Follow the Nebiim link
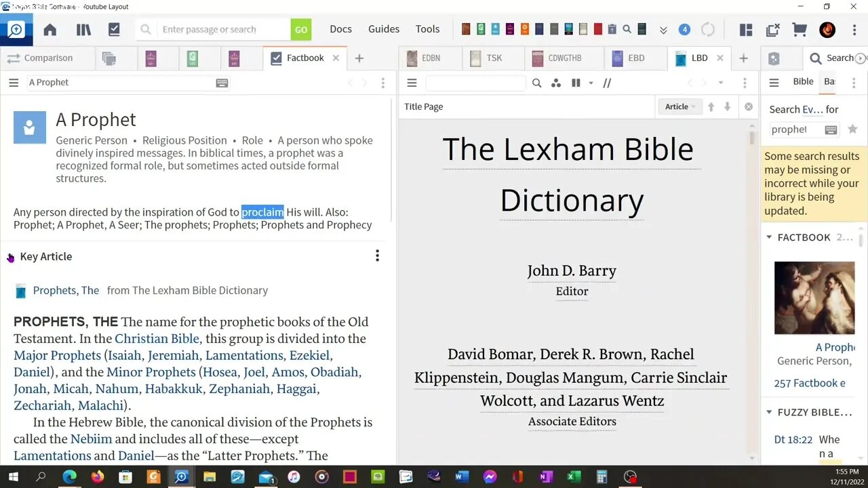868x488 pixels. pos(91,439)
